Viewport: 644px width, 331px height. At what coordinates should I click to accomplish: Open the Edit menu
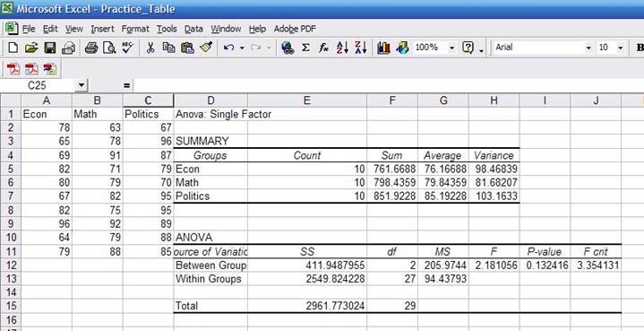click(x=50, y=30)
